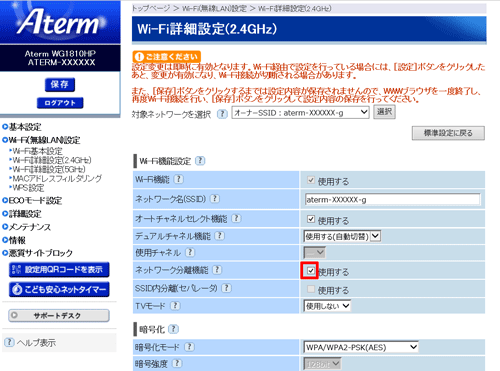Screen dimensions: 500x371
Task: Open the TVモード dropdown
Action: pyautogui.click(x=327, y=306)
